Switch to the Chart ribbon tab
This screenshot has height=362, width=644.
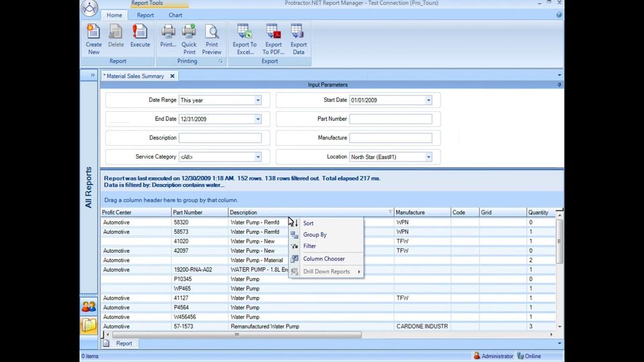175,15
